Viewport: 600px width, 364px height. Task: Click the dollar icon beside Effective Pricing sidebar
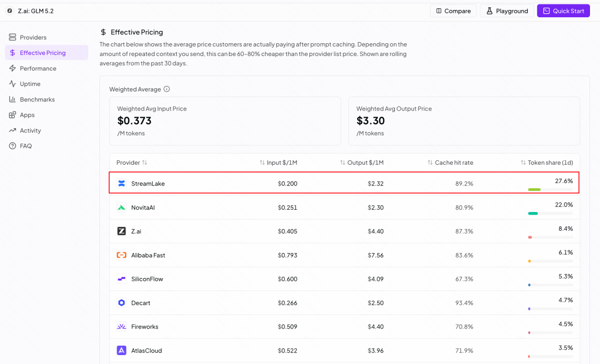pyautogui.click(x=12, y=53)
